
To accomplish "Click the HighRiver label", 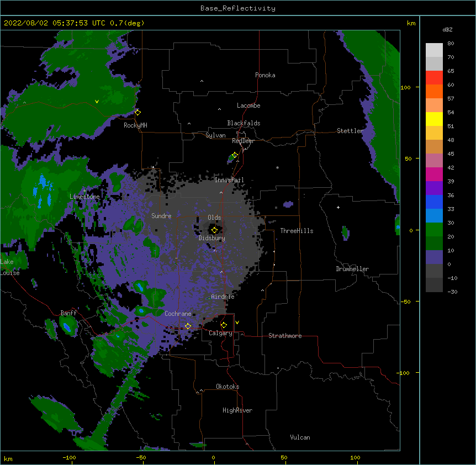I will [237, 410].
